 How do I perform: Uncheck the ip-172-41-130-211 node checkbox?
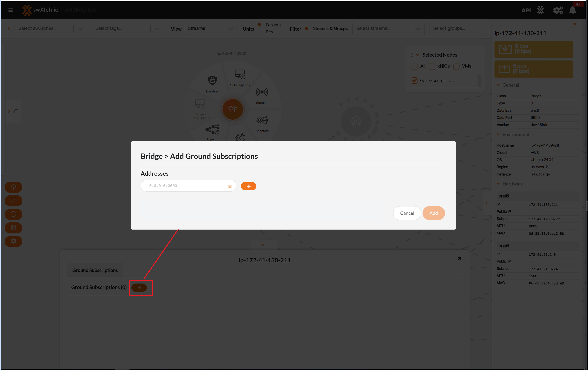coord(415,81)
